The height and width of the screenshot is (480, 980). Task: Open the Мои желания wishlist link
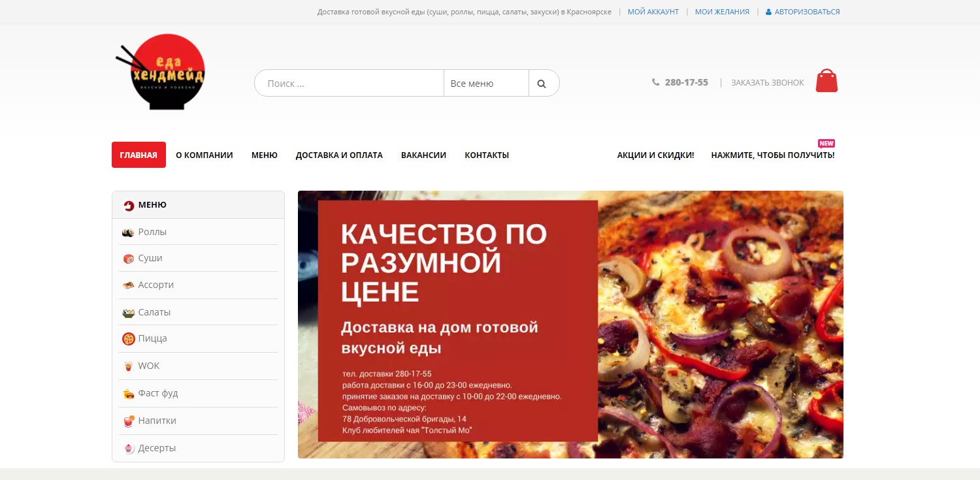(722, 12)
